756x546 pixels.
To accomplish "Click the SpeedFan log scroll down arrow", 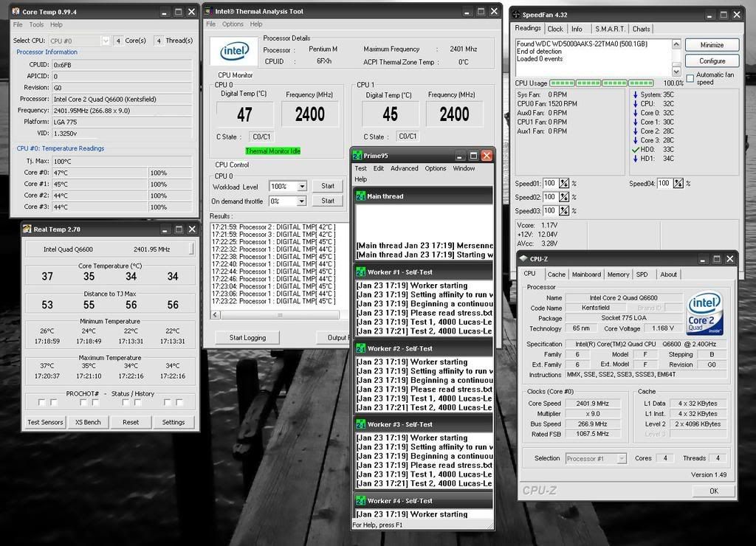I will (676, 72).
